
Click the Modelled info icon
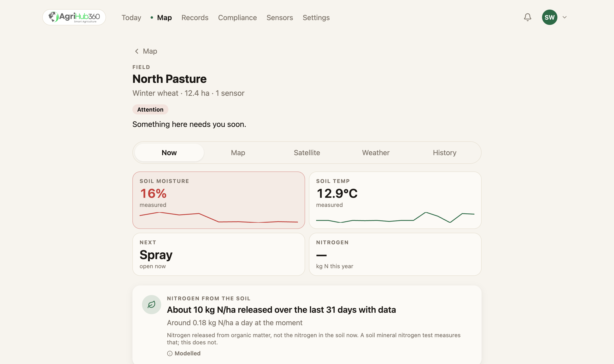click(x=170, y=353)
